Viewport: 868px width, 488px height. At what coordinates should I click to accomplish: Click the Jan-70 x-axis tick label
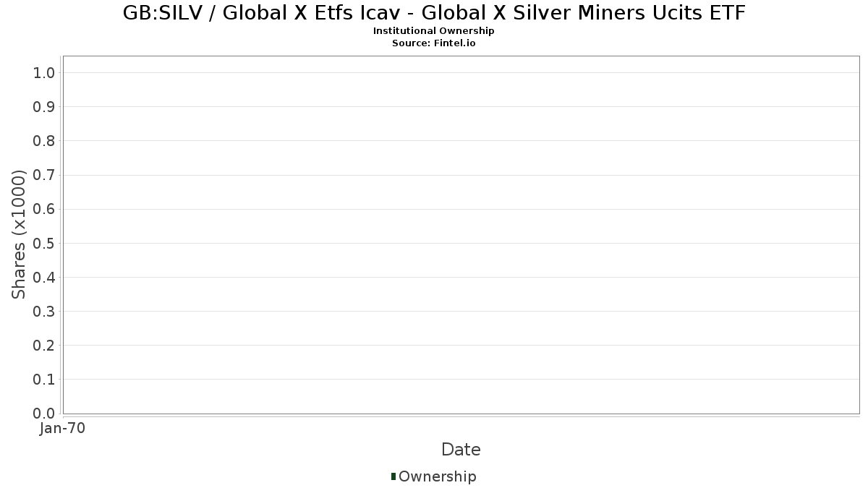[63, 429]
